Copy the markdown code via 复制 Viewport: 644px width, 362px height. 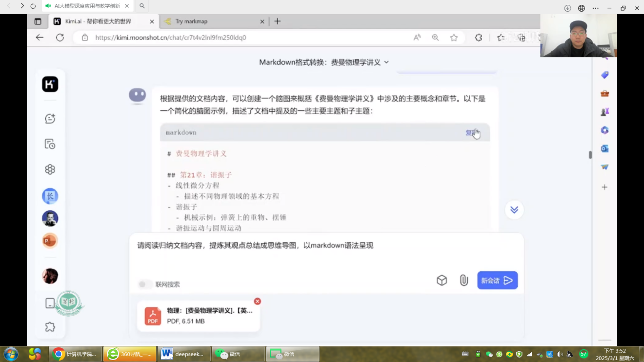(x=472, y=133)
